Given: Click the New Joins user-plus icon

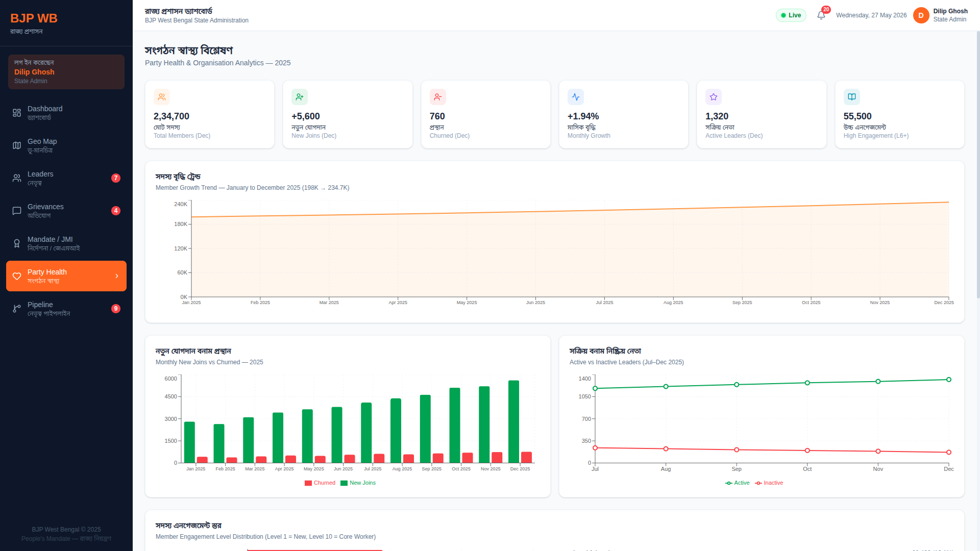Looking at the screenshot, I should 300,97.
